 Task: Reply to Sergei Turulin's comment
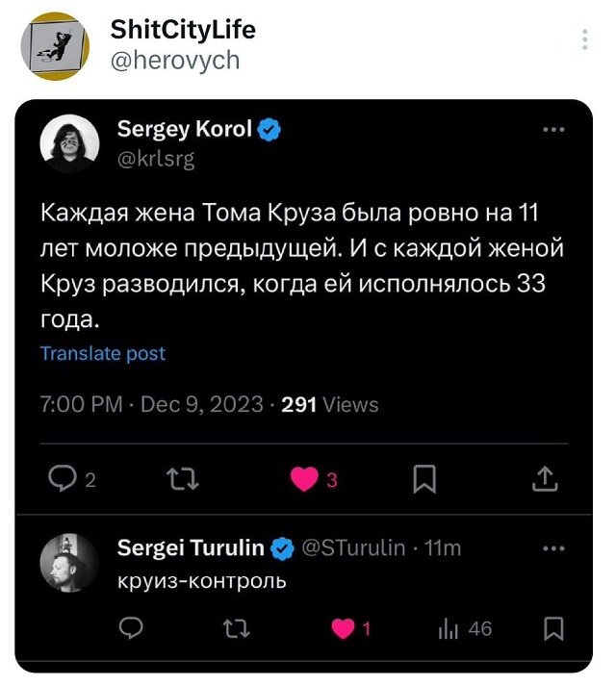point(133,629)
